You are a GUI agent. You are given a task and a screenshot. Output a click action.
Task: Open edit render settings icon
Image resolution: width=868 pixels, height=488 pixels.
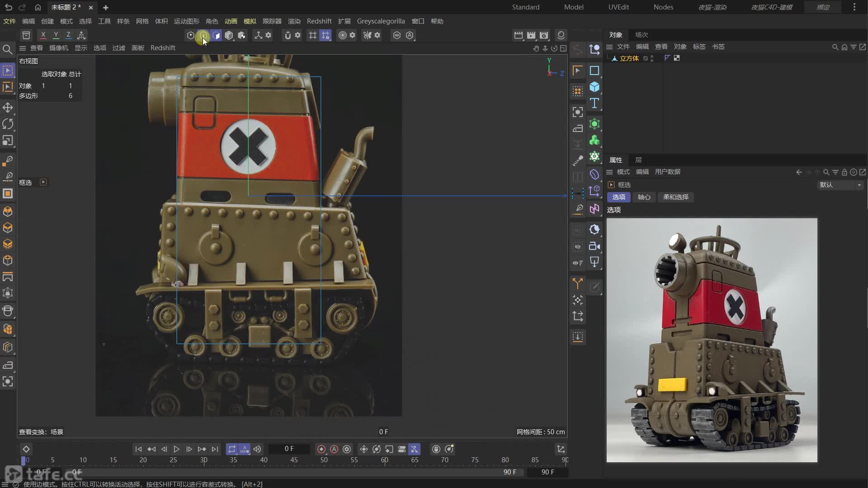click(544, 35)
